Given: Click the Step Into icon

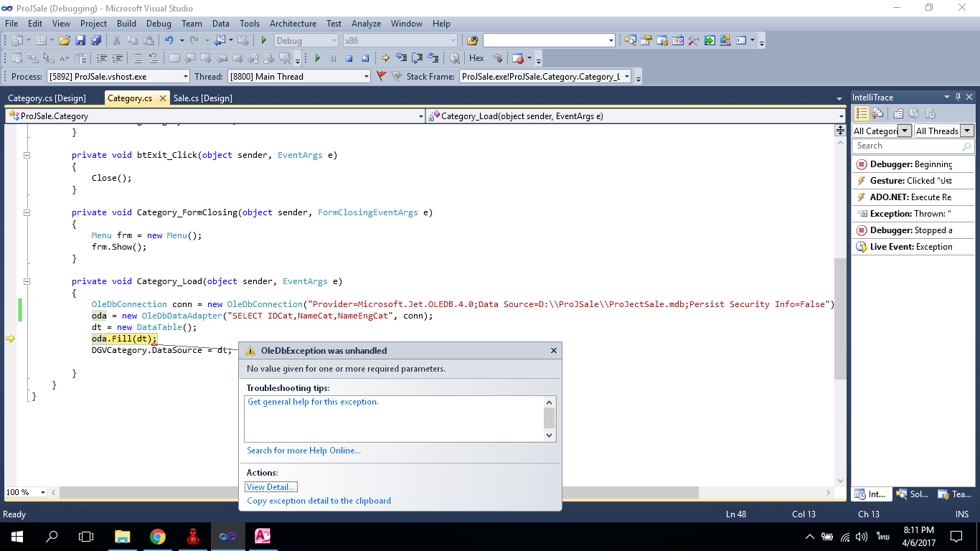Looking at the screenshot, I should [x=401, y=58].
